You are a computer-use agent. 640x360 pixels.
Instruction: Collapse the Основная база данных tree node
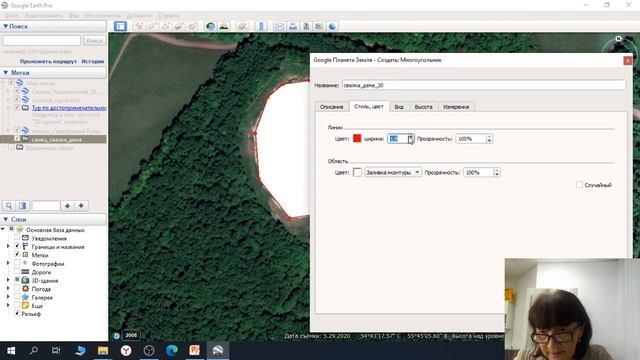click(3, 230)
